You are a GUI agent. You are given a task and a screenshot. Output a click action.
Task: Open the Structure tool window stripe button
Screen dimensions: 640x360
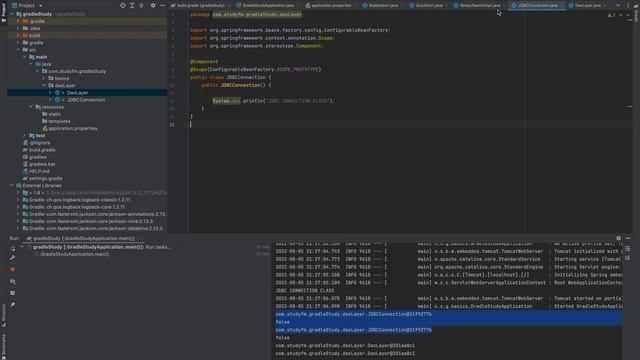click(4, 315)
